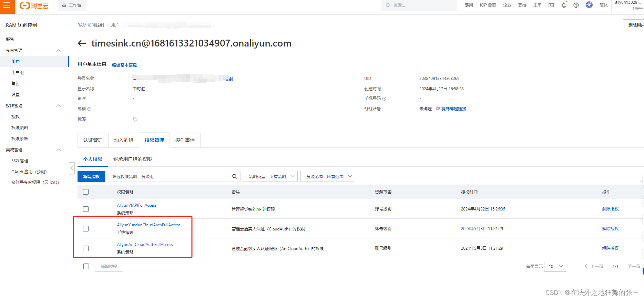
Task: Click the copy icon before 复制绑定链接
Action: (438, 109)
